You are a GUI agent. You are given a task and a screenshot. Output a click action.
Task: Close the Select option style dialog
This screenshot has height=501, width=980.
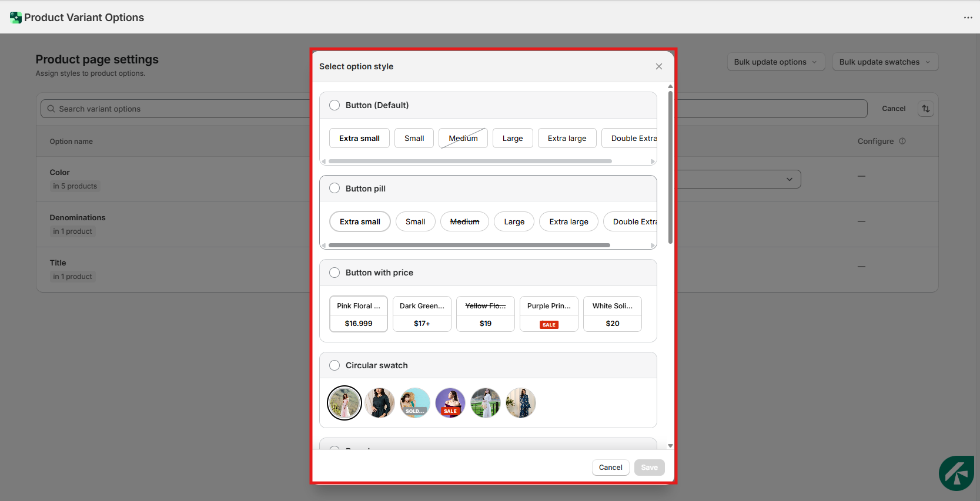click(x=658, y=66)
